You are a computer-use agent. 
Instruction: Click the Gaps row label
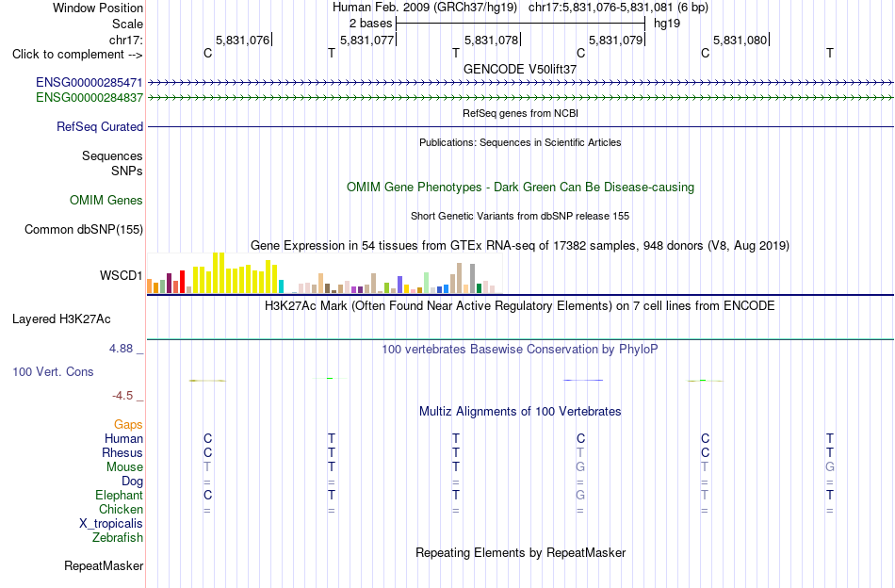pos(128,424)
